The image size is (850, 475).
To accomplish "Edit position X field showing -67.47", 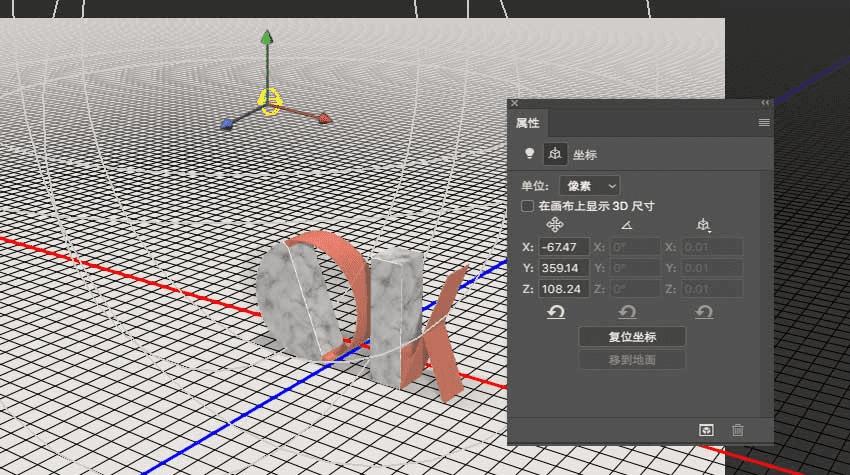I will pyautogui.click(x=564, y=247).
